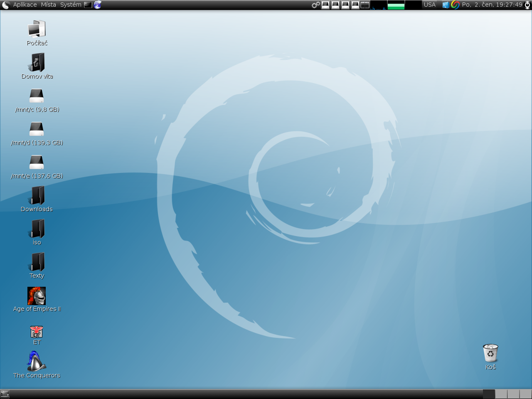Open the Místa menu

(x=49, y=5)
